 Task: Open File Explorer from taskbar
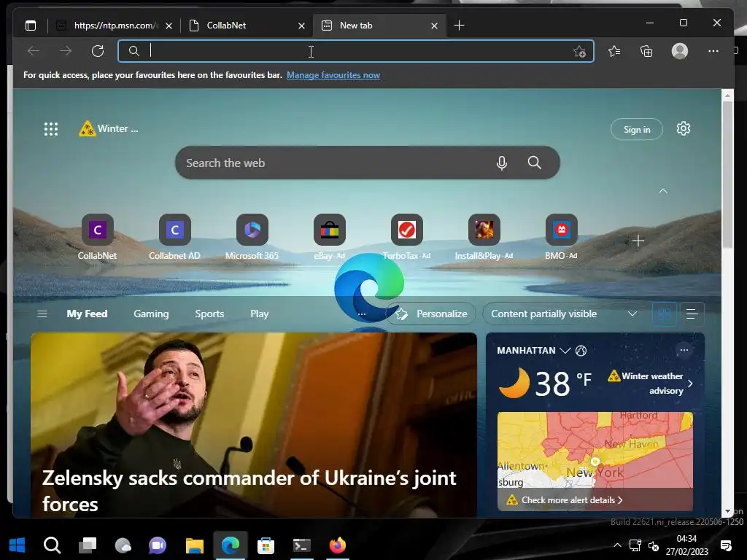coord(194,545)
